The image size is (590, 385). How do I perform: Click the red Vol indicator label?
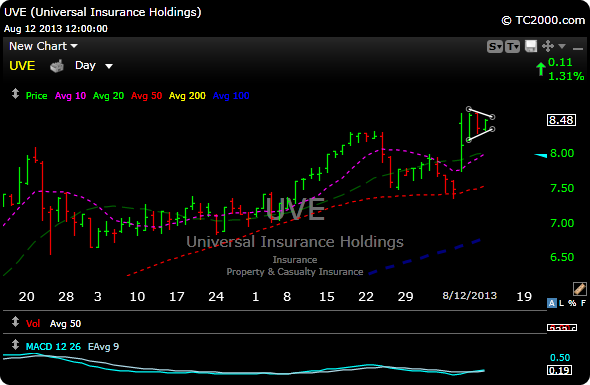coord(33,324)
